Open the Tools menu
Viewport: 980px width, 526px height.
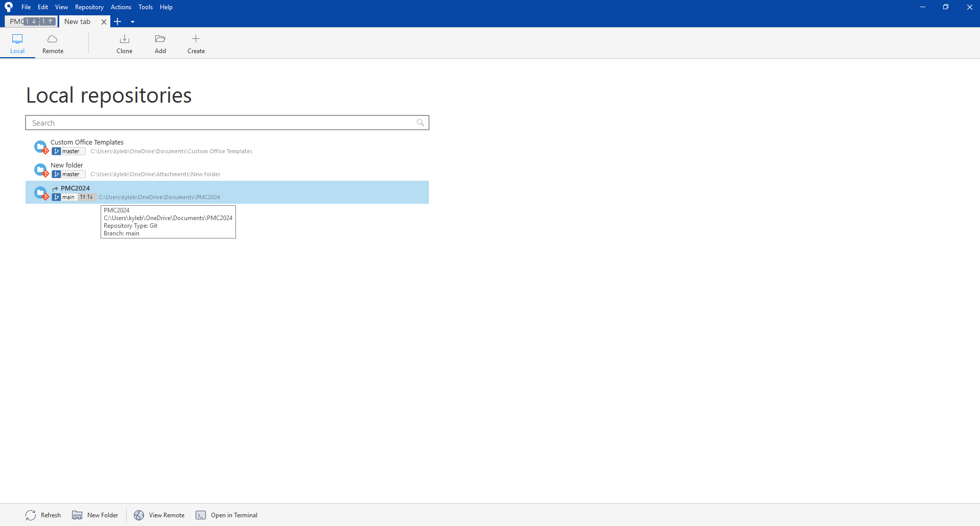pyautogui.click(x=146, y=7)
